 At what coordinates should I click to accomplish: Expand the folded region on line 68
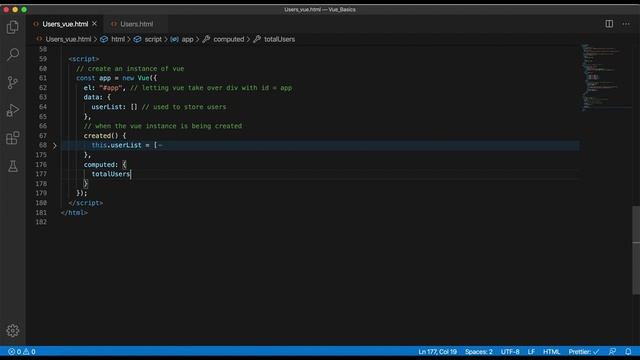[x=55, y=145]
